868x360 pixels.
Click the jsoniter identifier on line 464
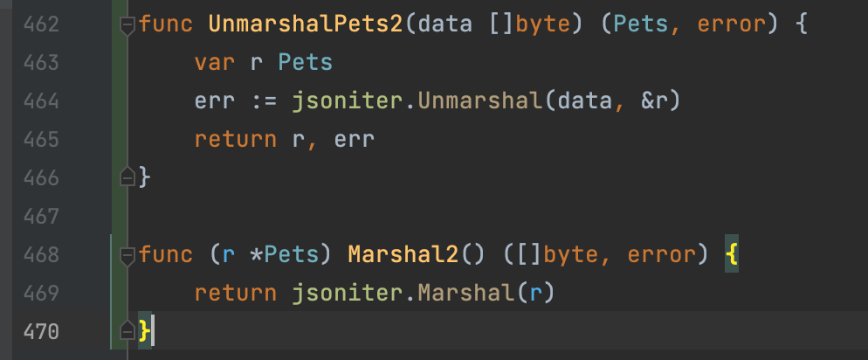coord(347,101)
